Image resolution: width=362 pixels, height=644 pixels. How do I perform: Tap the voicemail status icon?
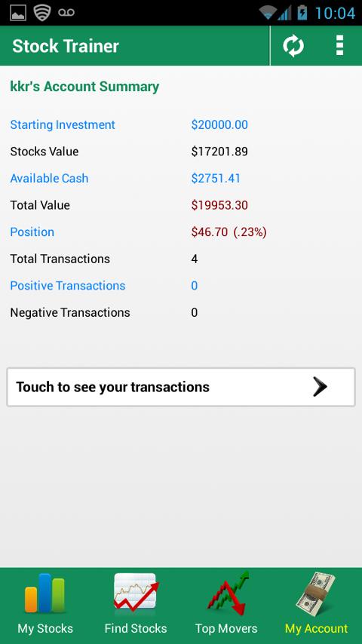pos(66,12)
